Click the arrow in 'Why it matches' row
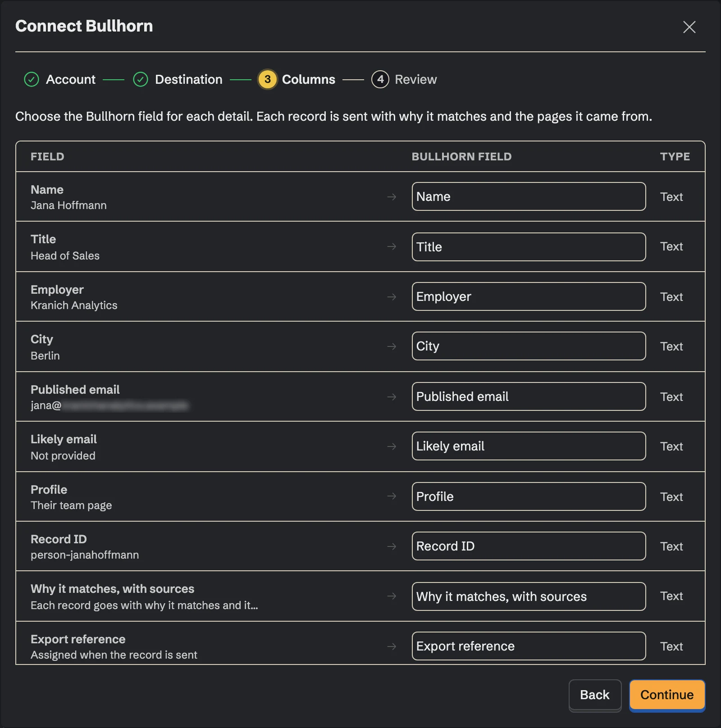 tap(392, 596)
